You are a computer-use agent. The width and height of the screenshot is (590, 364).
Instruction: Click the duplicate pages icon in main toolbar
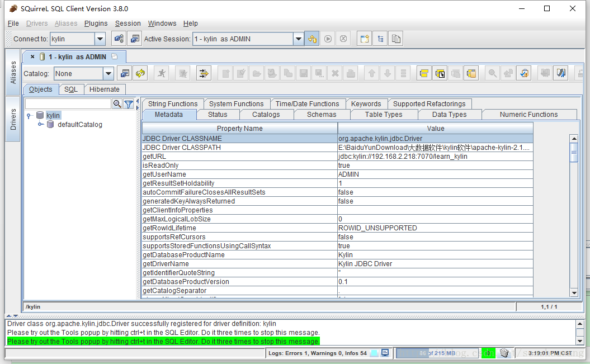tap(396, 39)
